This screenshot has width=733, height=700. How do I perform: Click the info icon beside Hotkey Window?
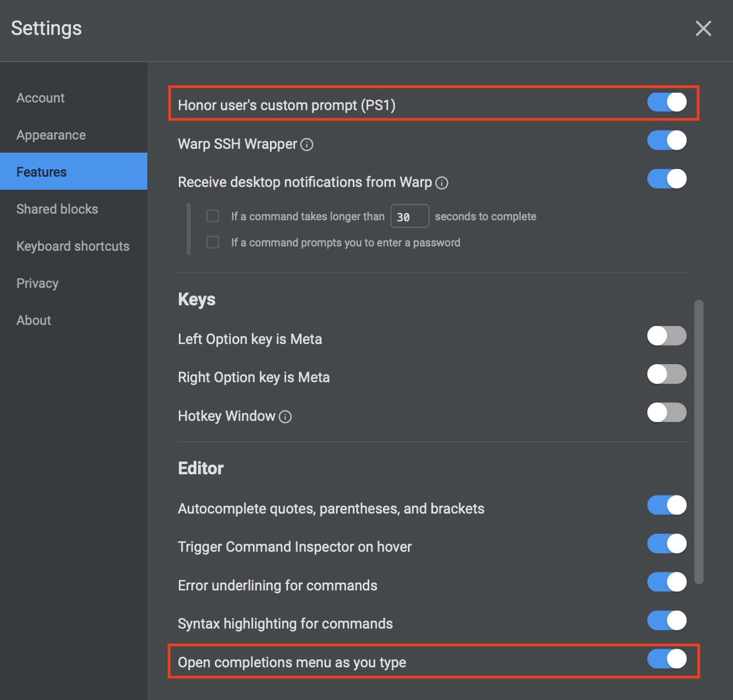pos(285,417)
